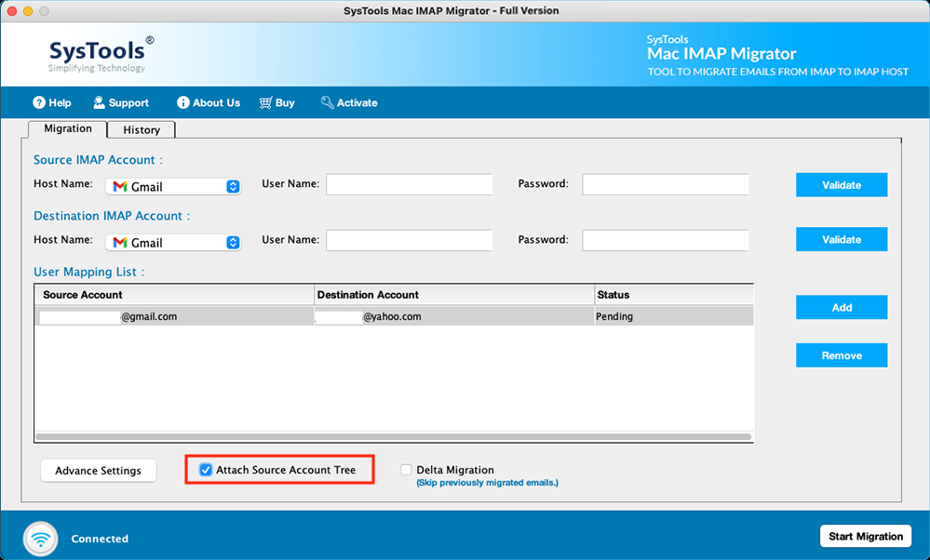930x560 pixels.
Task: Click the Remove button
Action: tap(842, 355)
